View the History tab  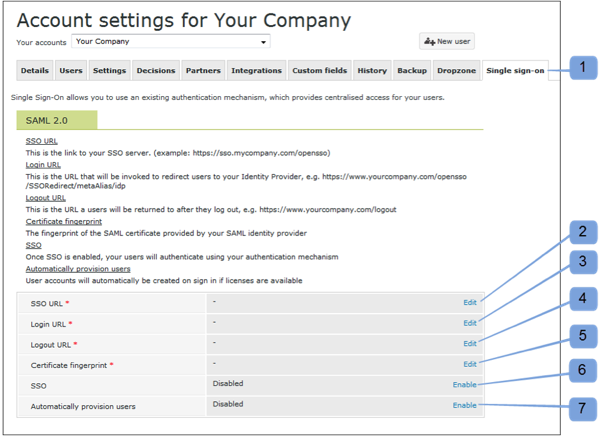[372, 71]
